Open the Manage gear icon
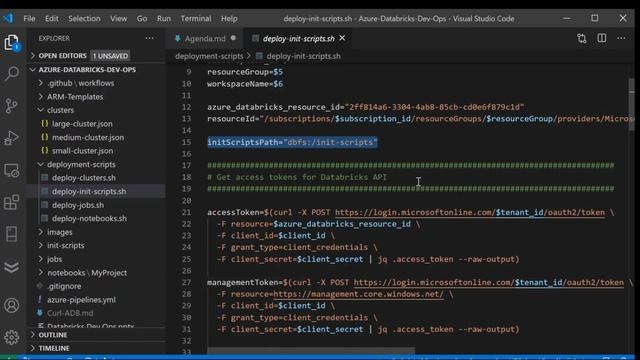The image size is (640, 360). coord(11,337)
